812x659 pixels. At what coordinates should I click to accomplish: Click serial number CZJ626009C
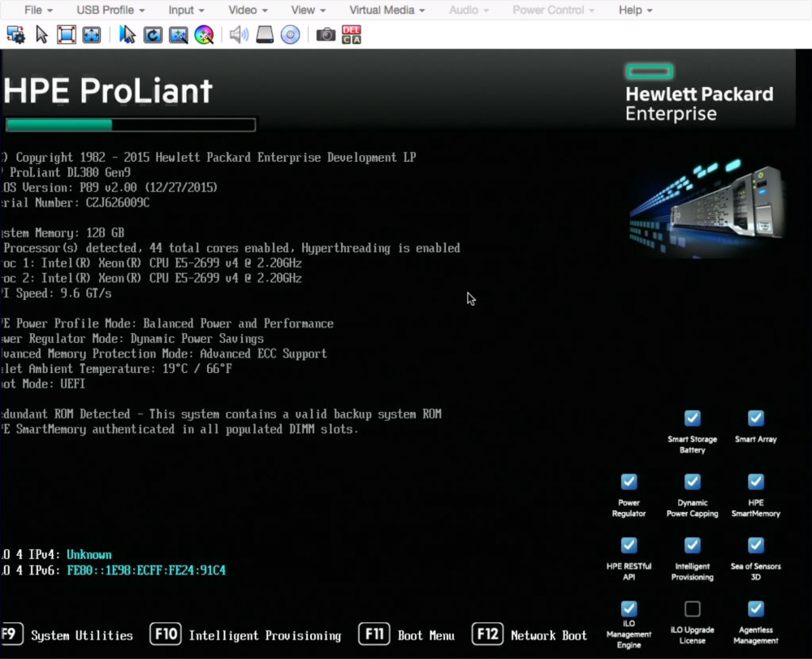[118, 202]
